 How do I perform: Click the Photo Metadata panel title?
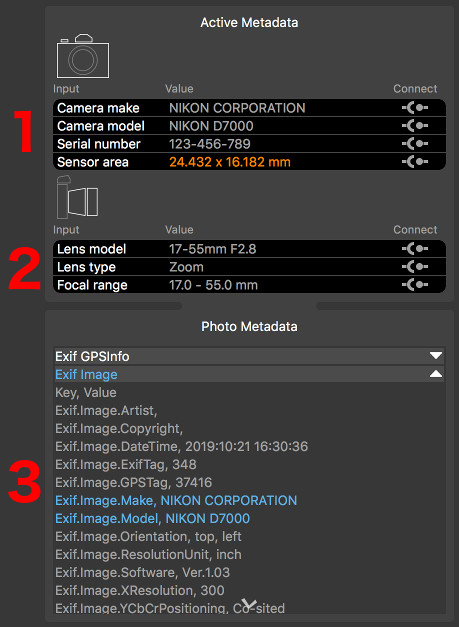pyautogui.click(x=249, y=326)
